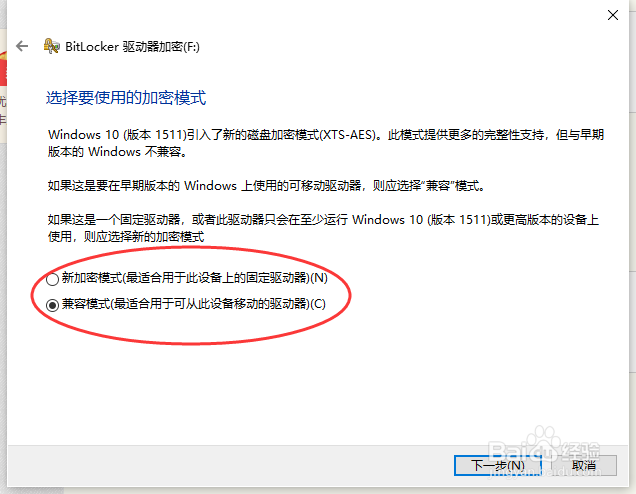This screenshot has width=636, height=494.
Task: Click the background window strip along the right edge
Action: (632, 243)
